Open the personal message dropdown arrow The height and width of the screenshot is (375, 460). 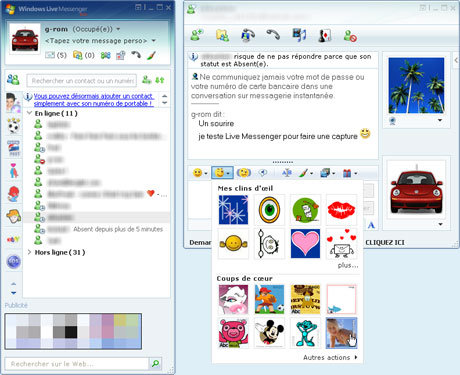click(154, 41)
